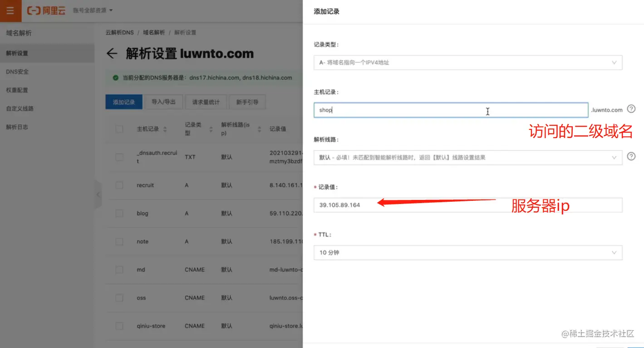The height and width of the screenshot is (348, 644).
Task: Open the TTL dropdown showing 10 分钟
Action: (468, 253)
